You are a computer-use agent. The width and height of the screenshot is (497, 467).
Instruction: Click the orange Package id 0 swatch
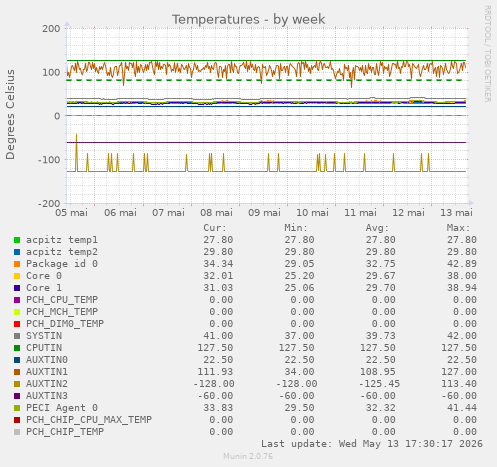[x=17, y=264]
